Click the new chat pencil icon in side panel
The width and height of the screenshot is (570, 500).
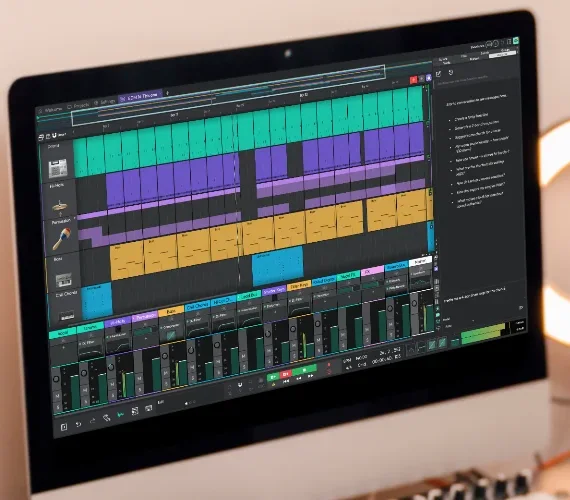[438, 74]
